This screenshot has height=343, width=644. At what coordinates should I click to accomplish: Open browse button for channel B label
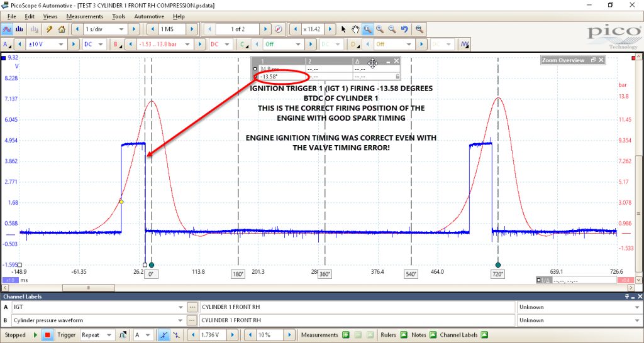coord(192,320)
